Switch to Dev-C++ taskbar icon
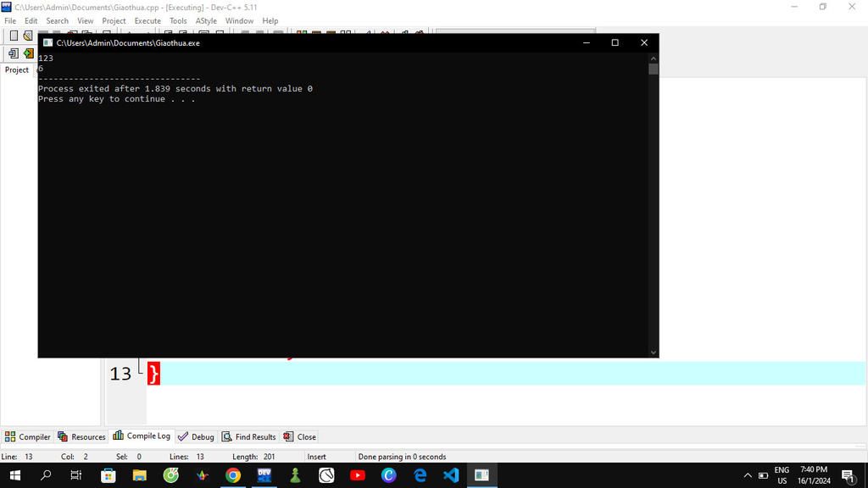This screenshot has width=868, height=488. point(264,475)
